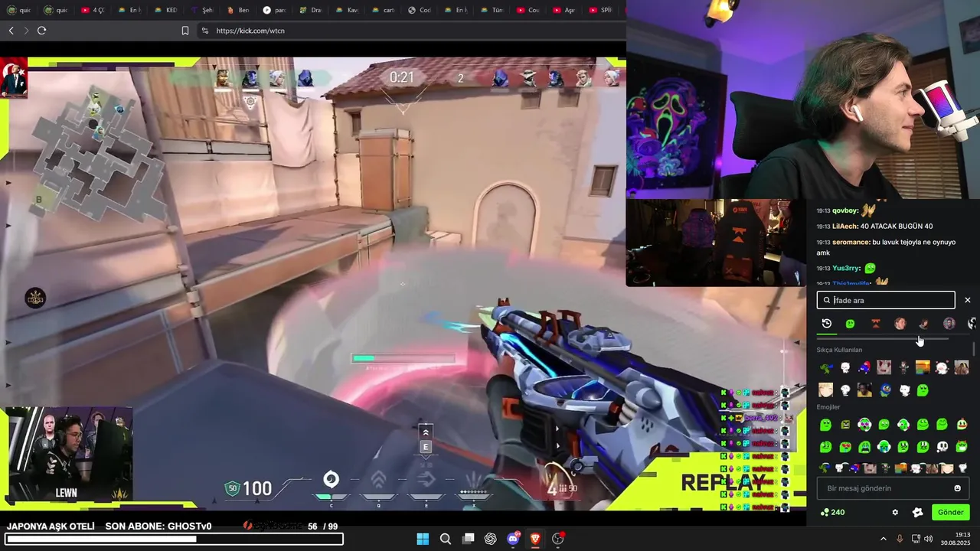Focus the 'İfade ara' emote search field
Screen dimensions: 980x551
(886, 300)
